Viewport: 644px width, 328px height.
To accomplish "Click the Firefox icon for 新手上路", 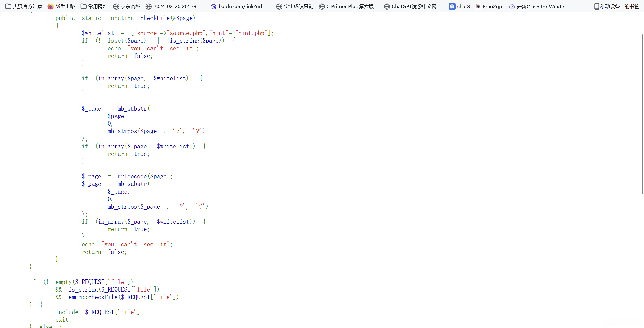I will 51,6.
